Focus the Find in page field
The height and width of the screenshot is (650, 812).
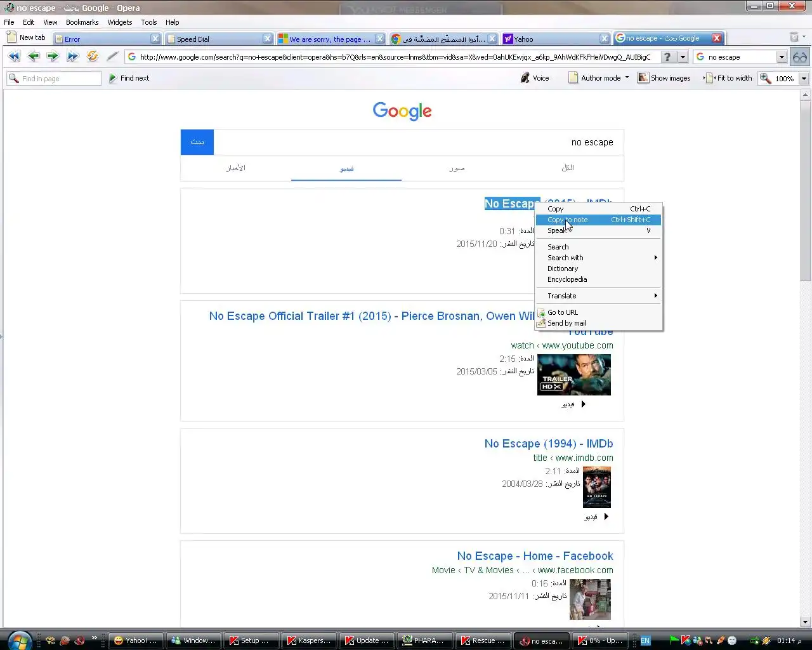click(x=54, y=78)
